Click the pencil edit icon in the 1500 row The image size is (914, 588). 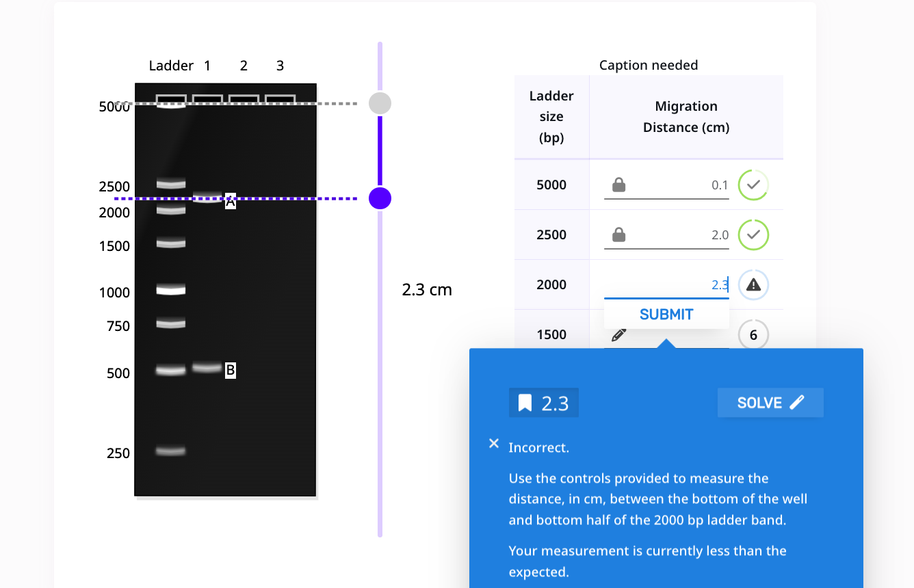click(x=618, y=335)
